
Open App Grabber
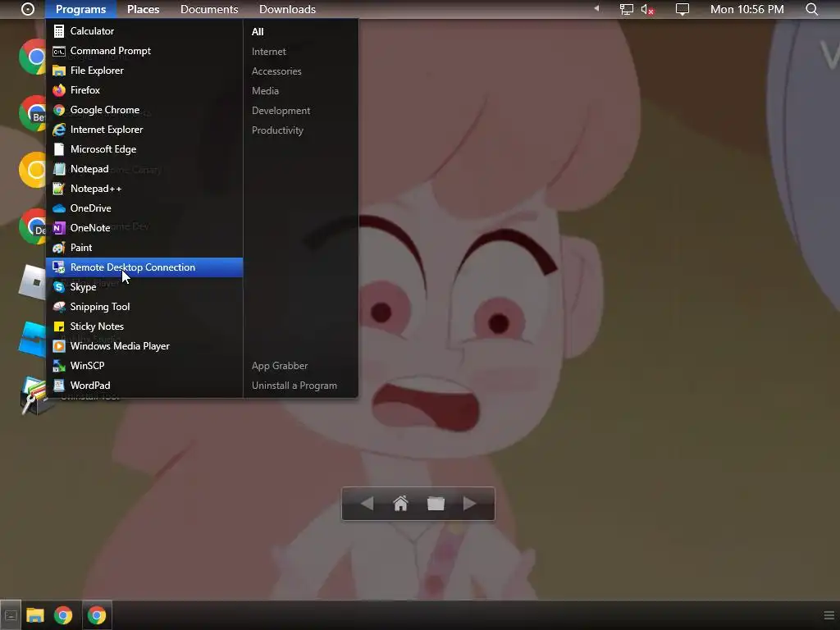point(280,366)
